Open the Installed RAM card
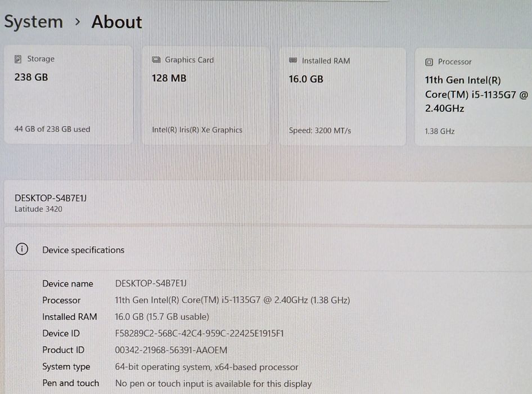This screenshot has width=532, height=394. (342, 97)
